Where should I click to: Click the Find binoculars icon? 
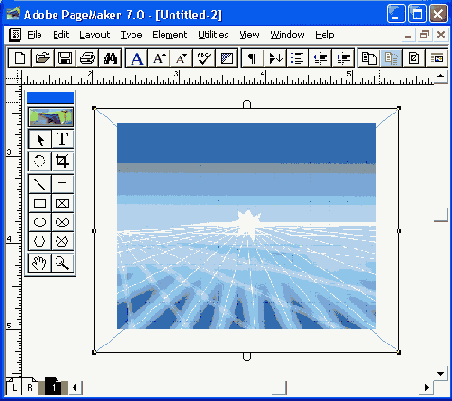[110, 58]
